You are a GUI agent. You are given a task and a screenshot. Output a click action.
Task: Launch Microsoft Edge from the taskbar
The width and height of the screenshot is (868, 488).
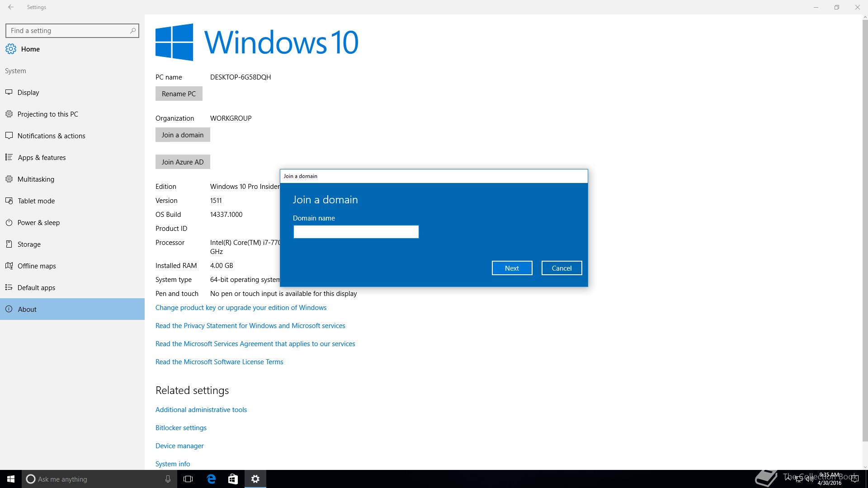point(211,479)
